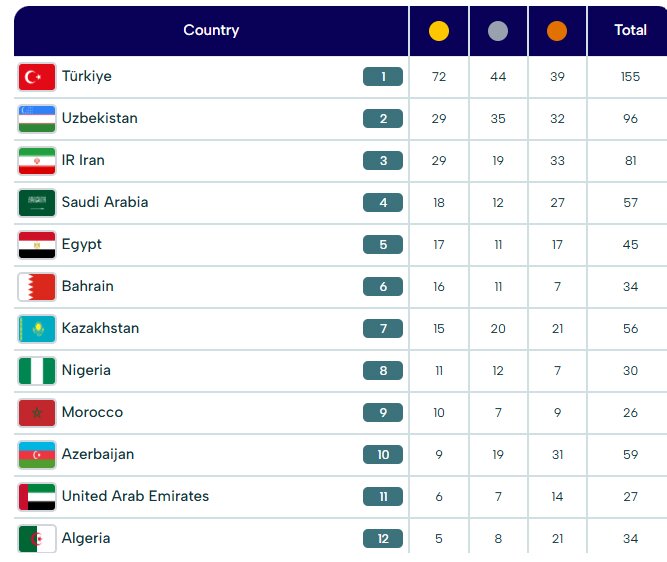
Task: Click the Egypt flag icon
Action: 37,245
